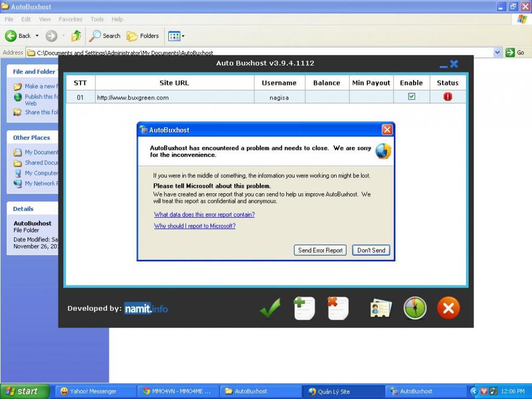Click STT column header
This screenshot has width=532, height=399.
click(81, 83)
